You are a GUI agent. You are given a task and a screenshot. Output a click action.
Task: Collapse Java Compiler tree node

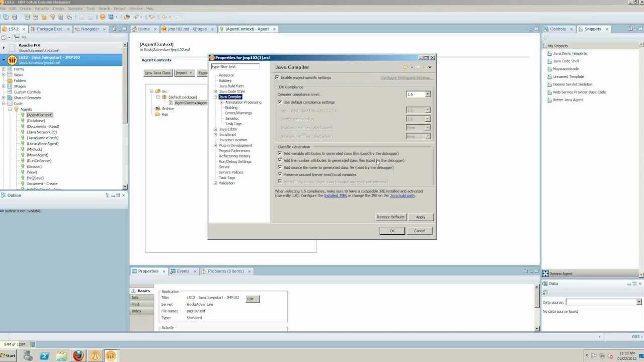(x=215, y=97)
